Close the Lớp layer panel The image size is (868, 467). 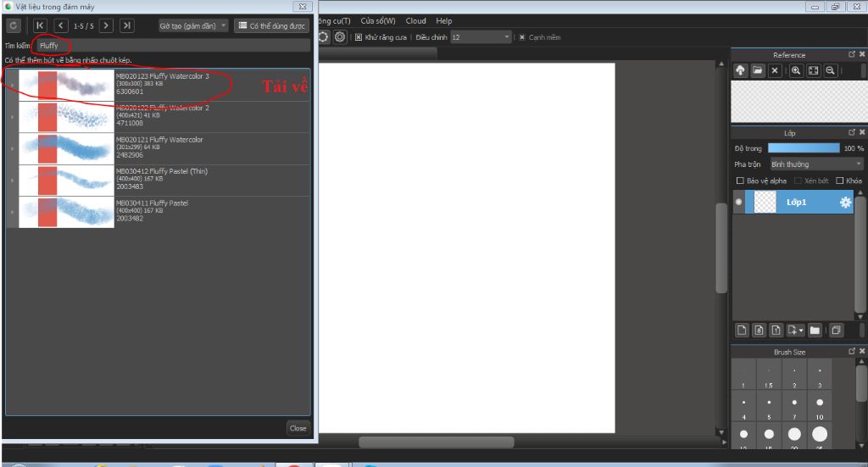862,132
